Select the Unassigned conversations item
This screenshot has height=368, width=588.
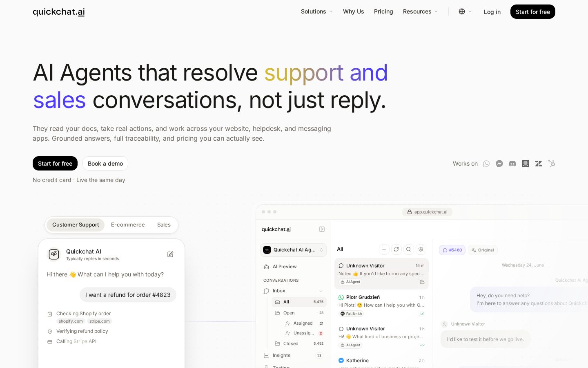click(x=304, y=333)
